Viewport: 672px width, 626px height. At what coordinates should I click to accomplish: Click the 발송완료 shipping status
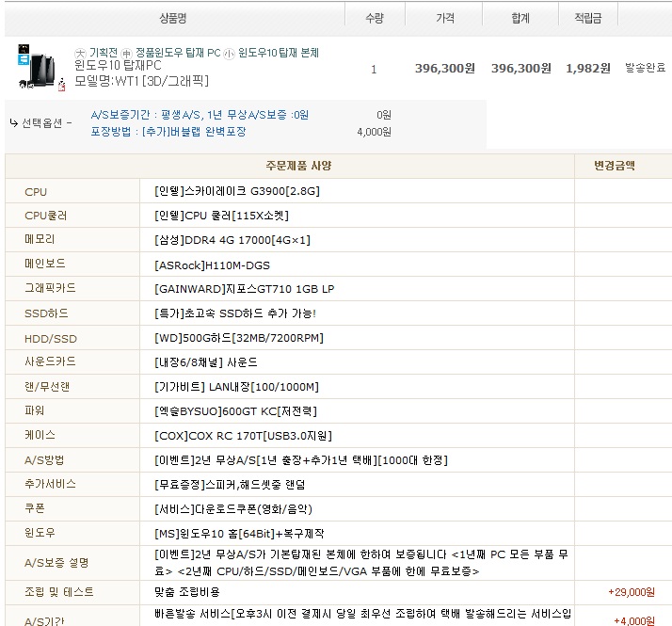(645, 68)
